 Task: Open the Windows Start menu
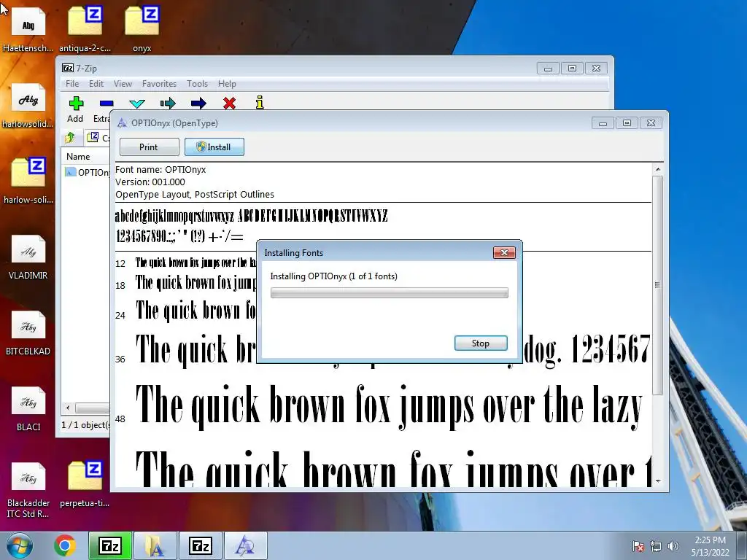[19, 545]
